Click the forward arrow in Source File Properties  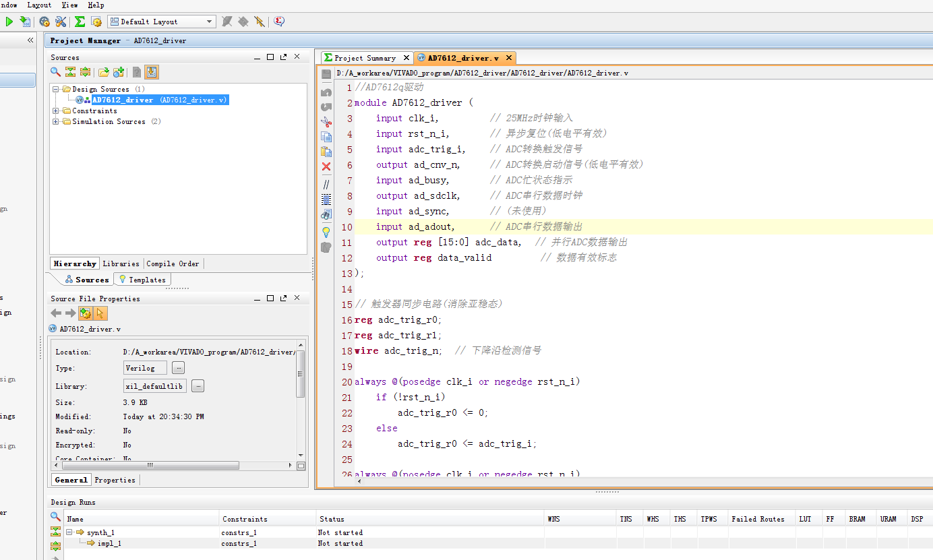(x=71, y=313)
